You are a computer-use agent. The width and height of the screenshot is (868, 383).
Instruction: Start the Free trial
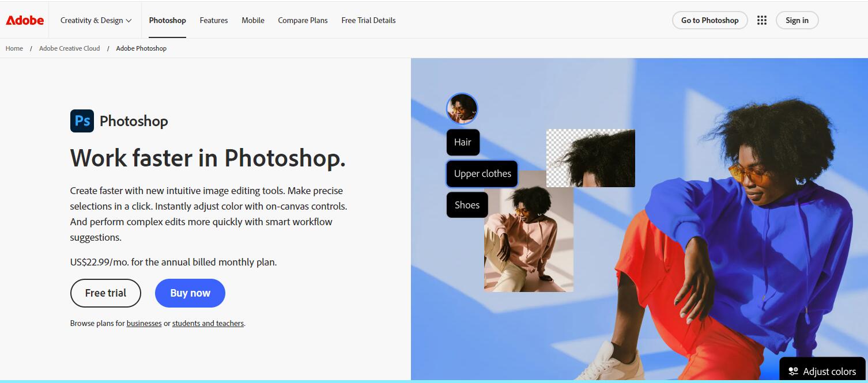pos(105,293)
